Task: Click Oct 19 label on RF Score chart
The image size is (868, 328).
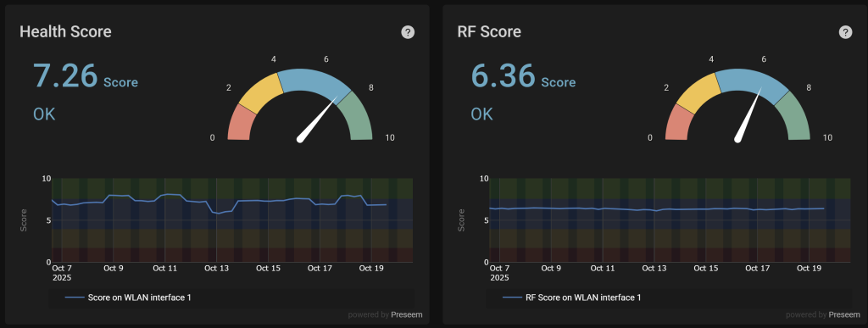Action: [x=809, y=269]
